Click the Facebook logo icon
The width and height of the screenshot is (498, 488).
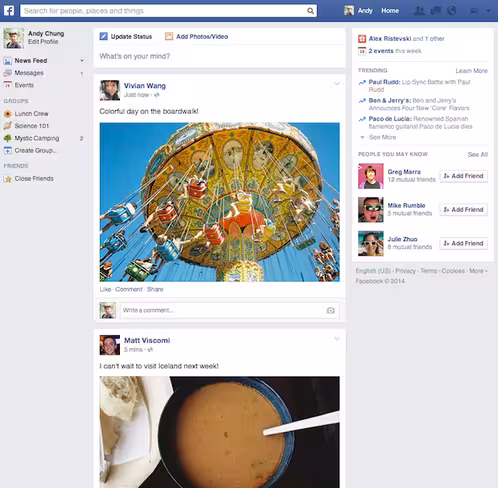9,11
